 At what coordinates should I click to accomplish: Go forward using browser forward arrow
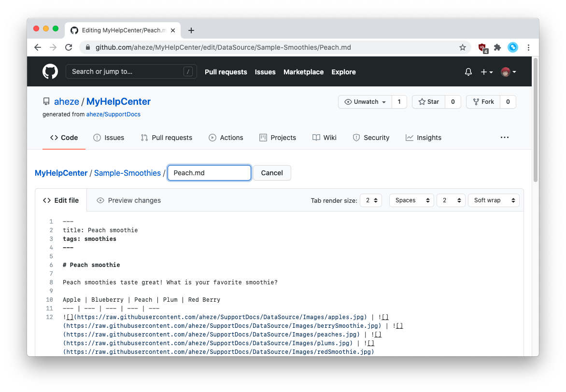point(53,47)
